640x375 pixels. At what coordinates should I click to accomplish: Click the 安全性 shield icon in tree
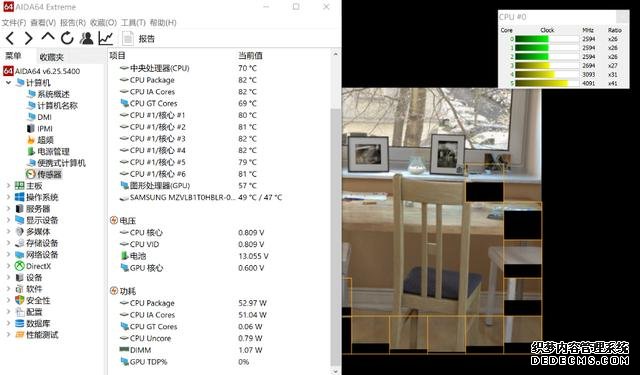coord(20,300)
